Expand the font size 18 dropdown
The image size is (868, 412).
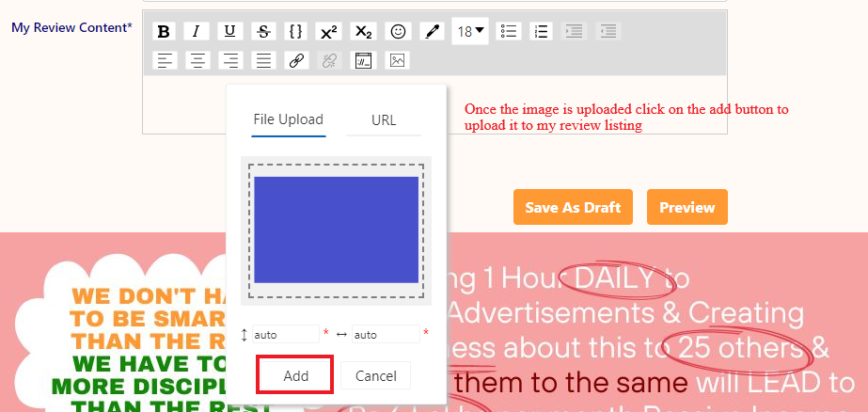tap(470, 31)
